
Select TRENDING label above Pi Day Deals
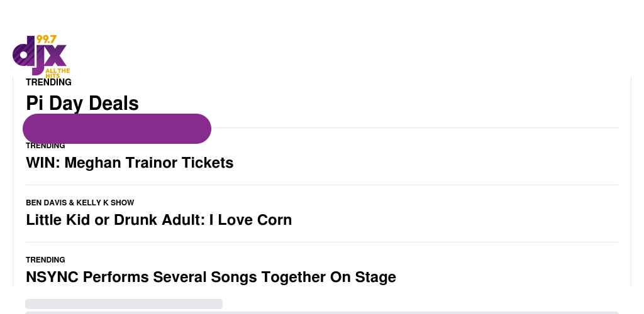pyautogui.click(x=48, y=82)
